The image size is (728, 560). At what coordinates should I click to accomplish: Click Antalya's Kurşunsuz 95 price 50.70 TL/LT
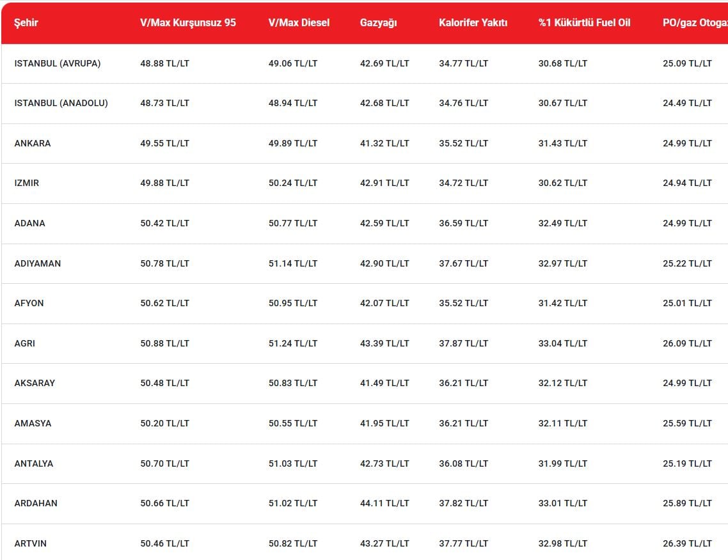165,463
